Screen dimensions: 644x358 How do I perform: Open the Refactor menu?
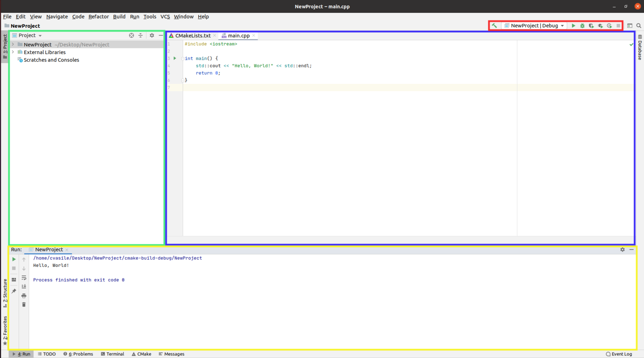pos(98,16)
